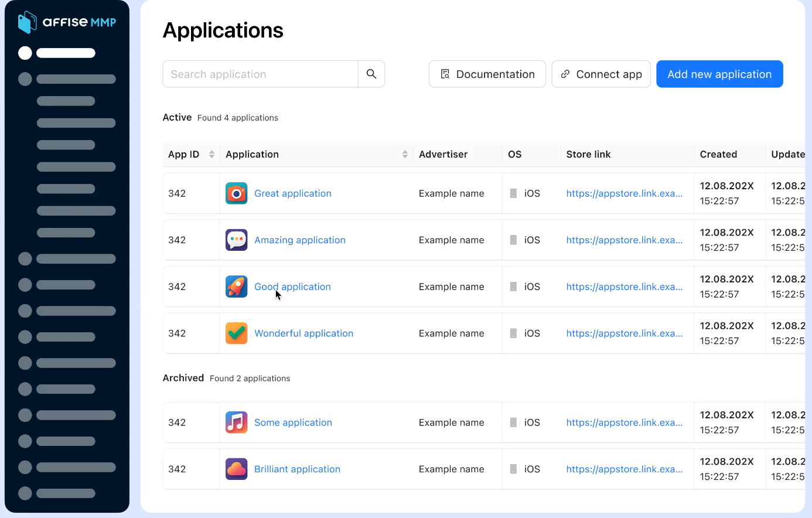The height and width of the screenshot is (518, 812).
Task: Click the Affise MMP logo
Action: pos(67,22)
